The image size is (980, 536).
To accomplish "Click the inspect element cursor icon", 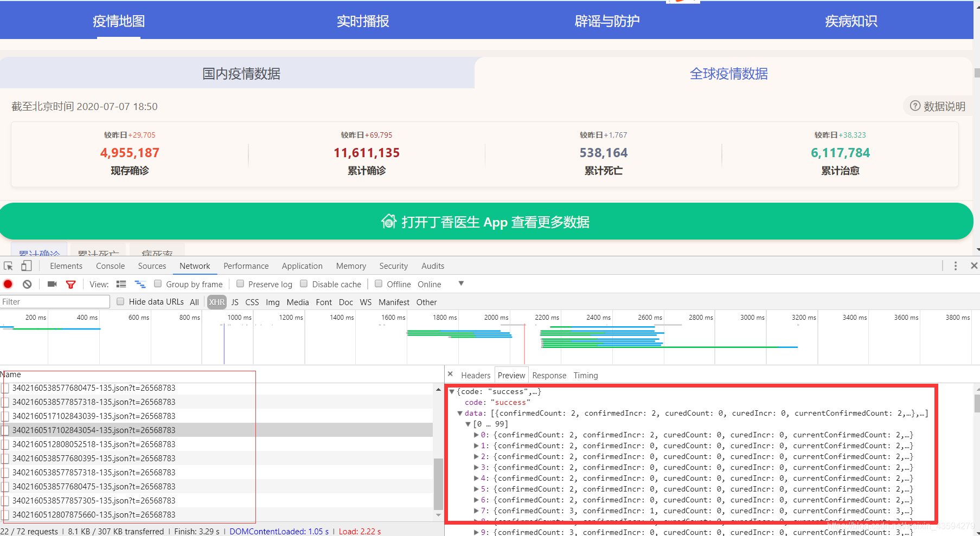I will click(8, 266).
